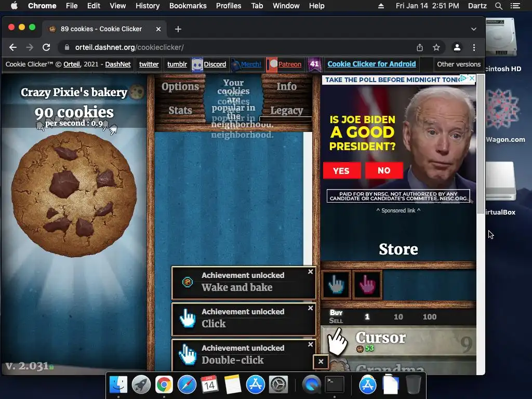The height and width of the screenshot is (399, 532).
Task: Open the Bookmarks menu in menu bar
Action: [188, 6]
